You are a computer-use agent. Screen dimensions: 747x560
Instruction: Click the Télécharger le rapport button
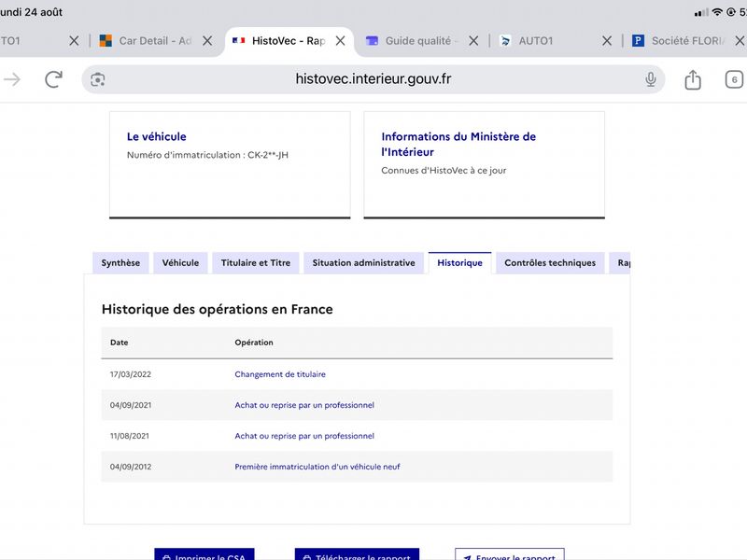point(357,554)
